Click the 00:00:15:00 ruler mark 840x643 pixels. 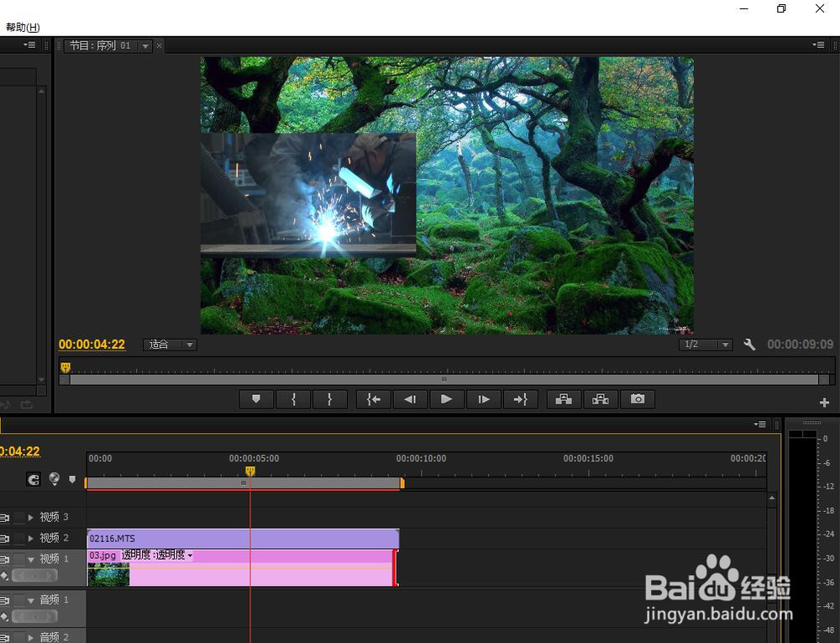click(588, 459)
